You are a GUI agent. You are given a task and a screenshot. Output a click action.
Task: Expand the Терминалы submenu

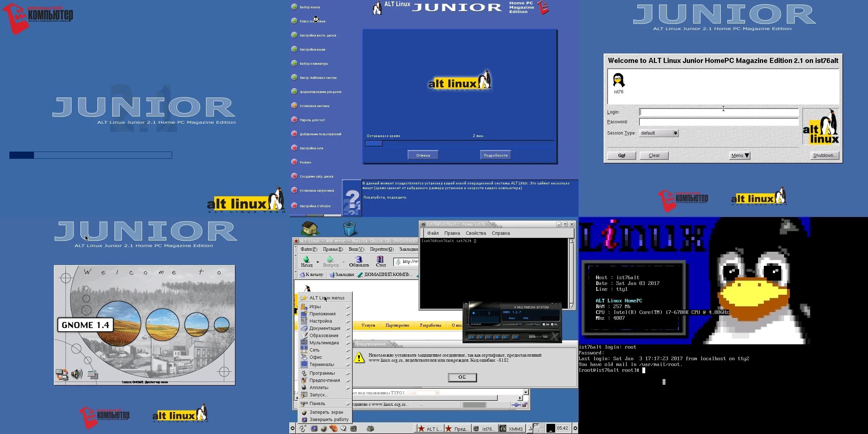[325, 365]
